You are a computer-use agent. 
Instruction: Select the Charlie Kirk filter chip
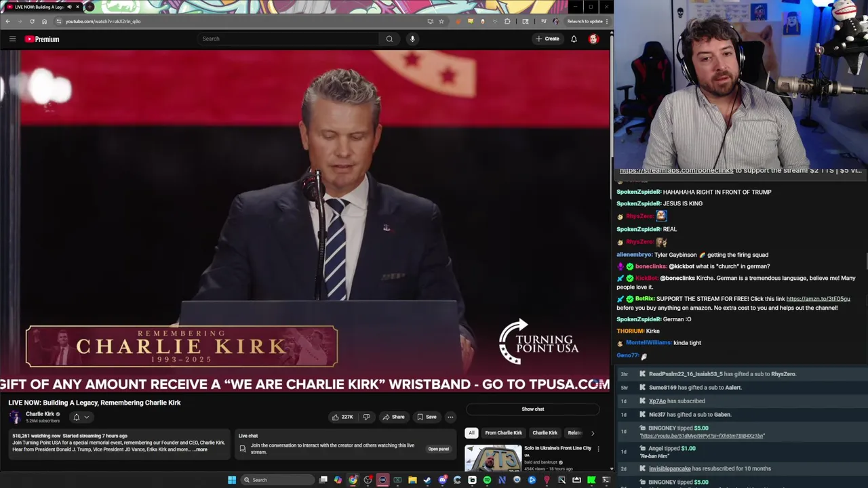(x=545, y=432)
